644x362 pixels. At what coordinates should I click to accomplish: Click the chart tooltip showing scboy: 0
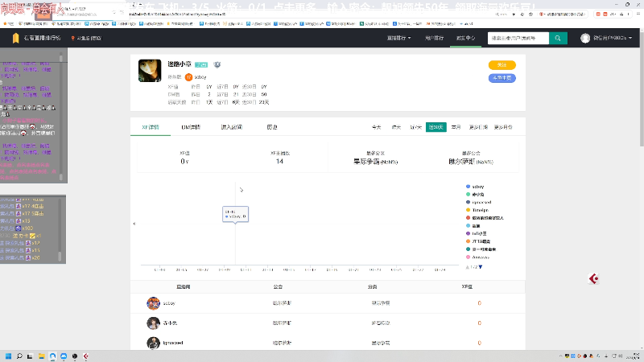coord(235,214)
